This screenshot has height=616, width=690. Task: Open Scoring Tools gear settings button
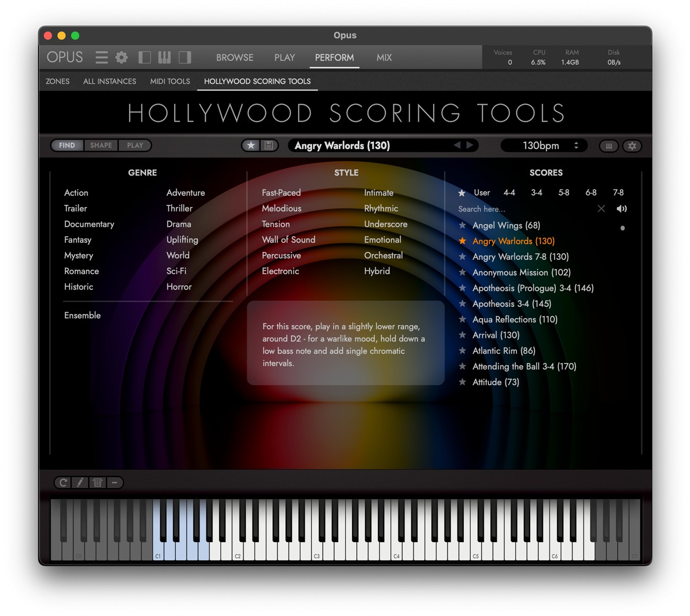coord(632,146)
